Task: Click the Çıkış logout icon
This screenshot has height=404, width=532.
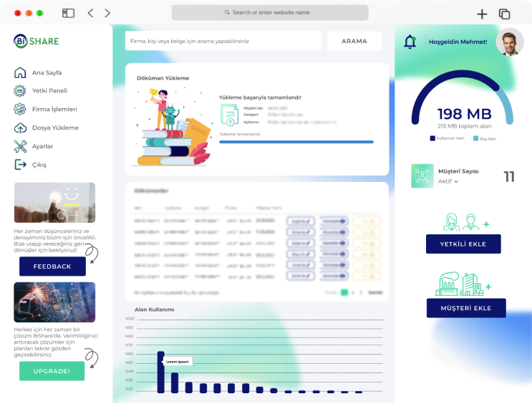Action: pos(20,165)
